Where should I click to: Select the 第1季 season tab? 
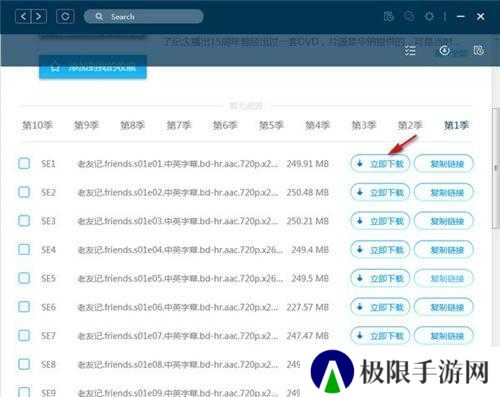[x=456, y=125]
